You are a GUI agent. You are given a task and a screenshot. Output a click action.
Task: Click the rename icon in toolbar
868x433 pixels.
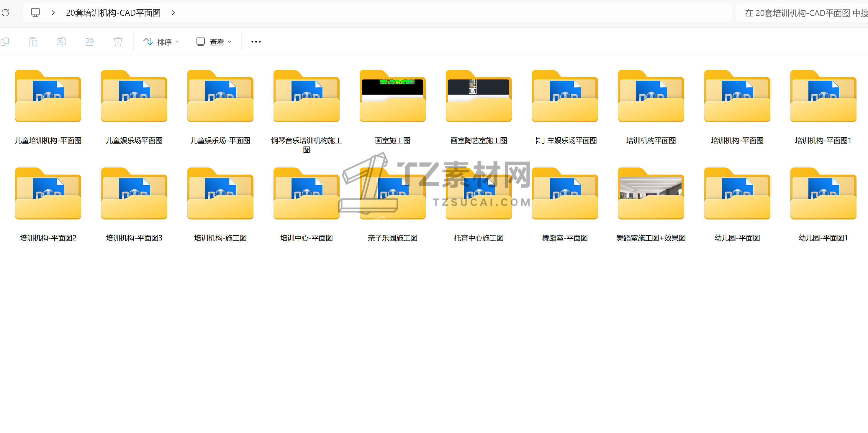click(61, 41)
